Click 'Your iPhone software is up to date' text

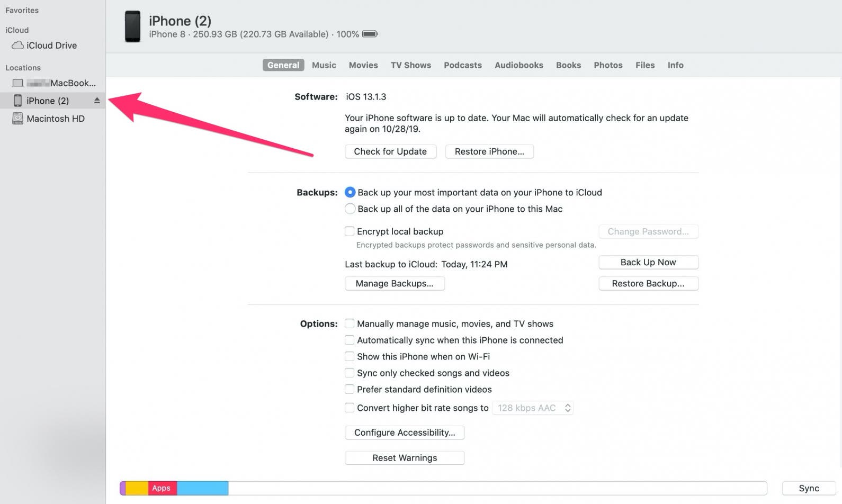tap(516, 123)
